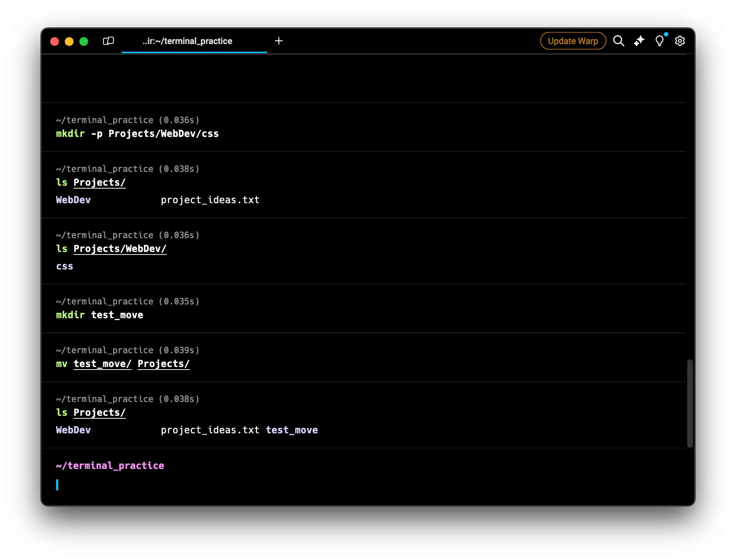The image size is (736, 560).
Task: Add a new tab with plus icon
Action: pos(279,41)
